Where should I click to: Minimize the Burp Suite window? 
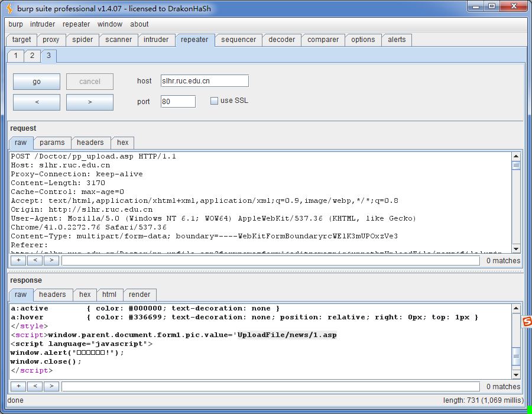[476, 7]
